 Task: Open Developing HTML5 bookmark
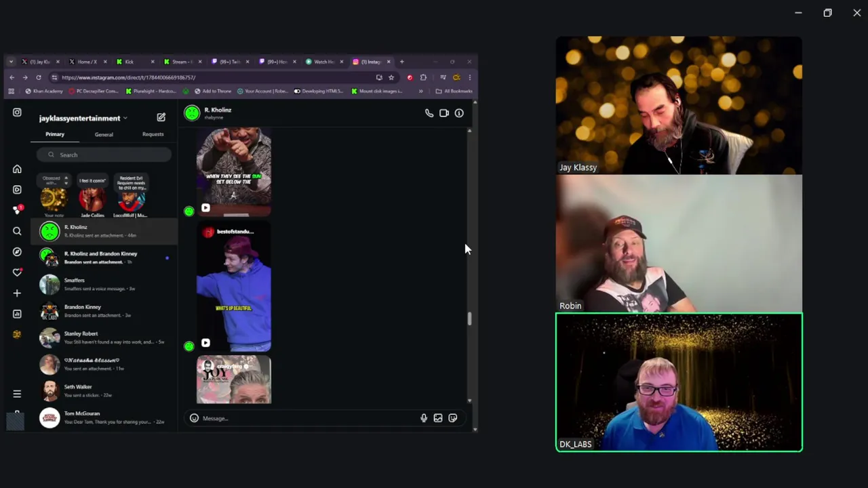pos(319,91)
